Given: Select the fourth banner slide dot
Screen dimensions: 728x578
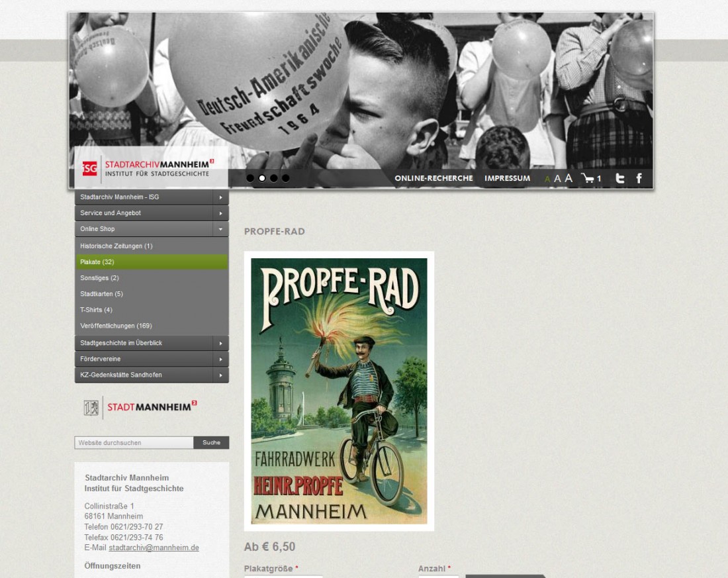Looking at the screenshot, I should point(285,178).
